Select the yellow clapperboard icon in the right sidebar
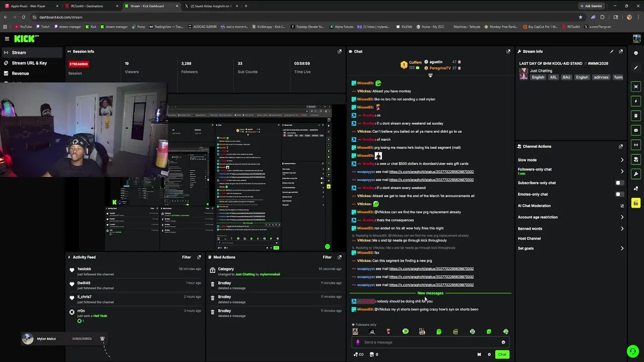 click(636, 203)
